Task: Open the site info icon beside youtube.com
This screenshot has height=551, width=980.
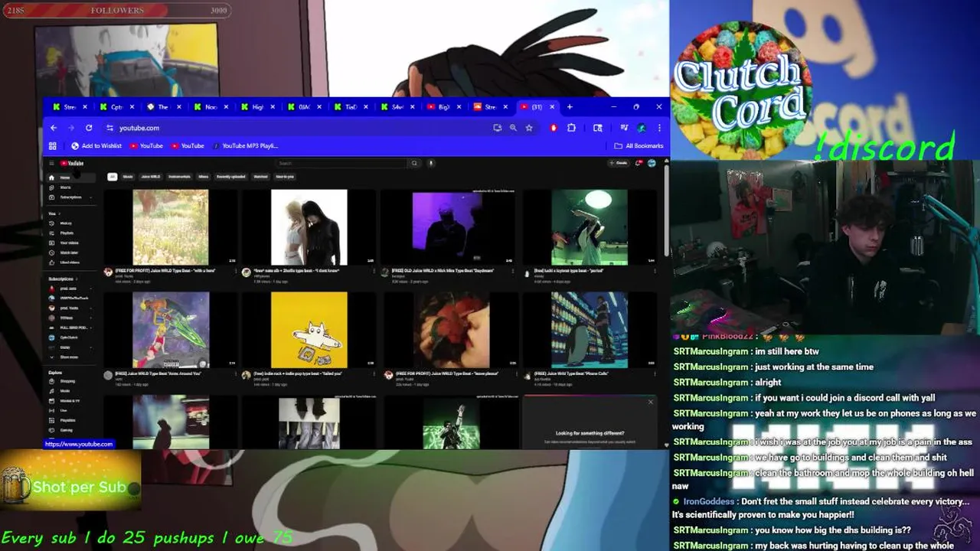Action: 110,128
